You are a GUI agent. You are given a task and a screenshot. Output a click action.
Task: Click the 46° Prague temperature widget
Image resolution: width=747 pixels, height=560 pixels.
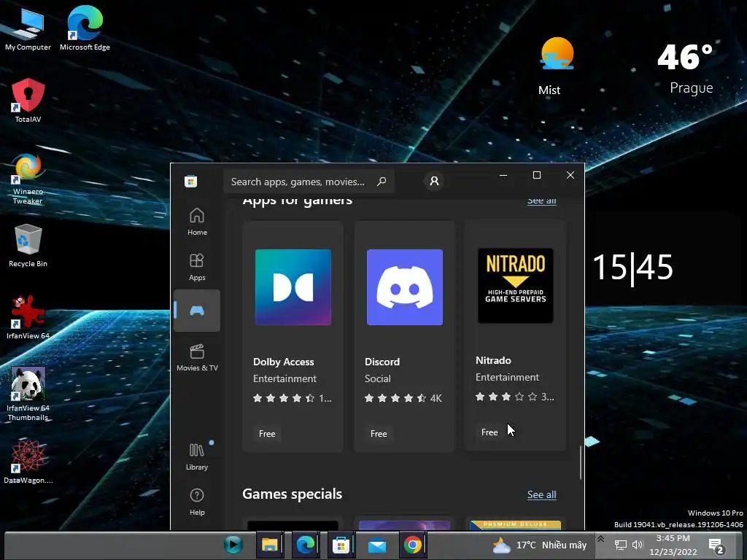click(686, 69)
